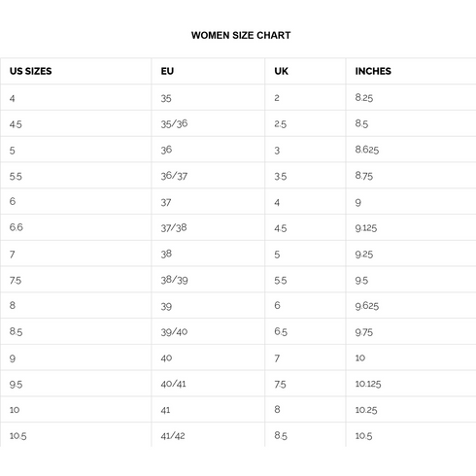Click US size 5.5 cell
Screen dimensions: 476x476
(76, 176)
